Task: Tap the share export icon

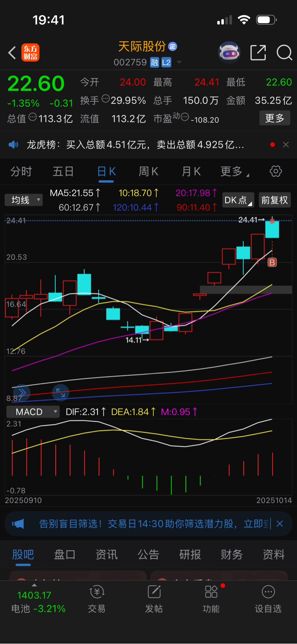Action: coord(258,53)
